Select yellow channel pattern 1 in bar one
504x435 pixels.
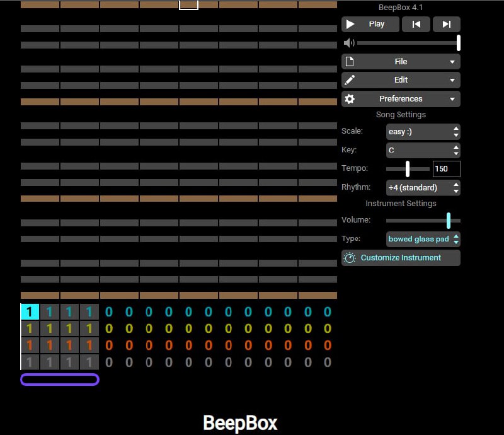coord(30,328)
